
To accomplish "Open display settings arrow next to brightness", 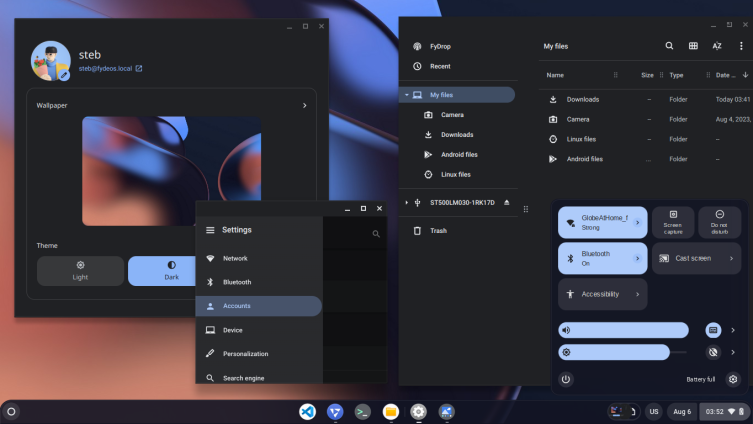I will click(733, 352).
